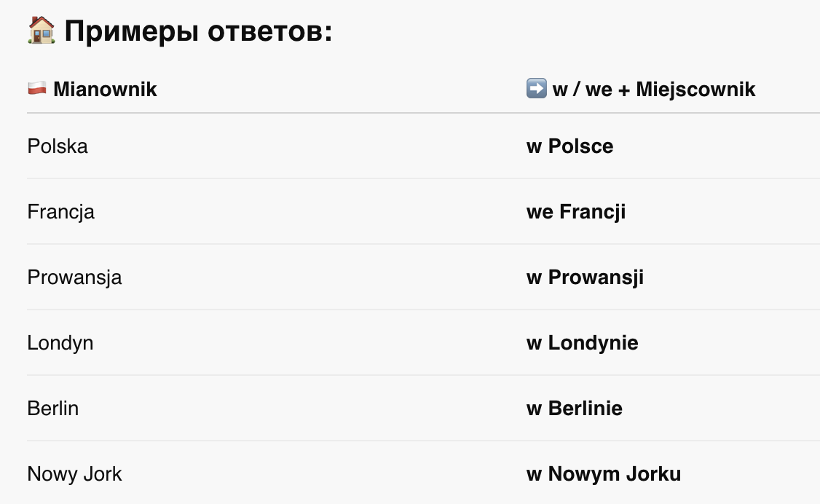Select the Mianownik column header
820x504 pixels.
pos(105,89)
